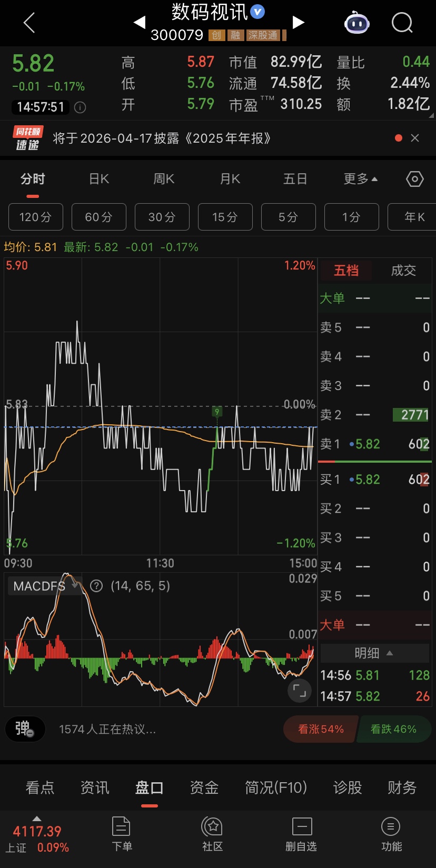The height and width of the screenshot is (868, 436).
Task: Open 功能 functions menu icon
Action: pos(391,834)
